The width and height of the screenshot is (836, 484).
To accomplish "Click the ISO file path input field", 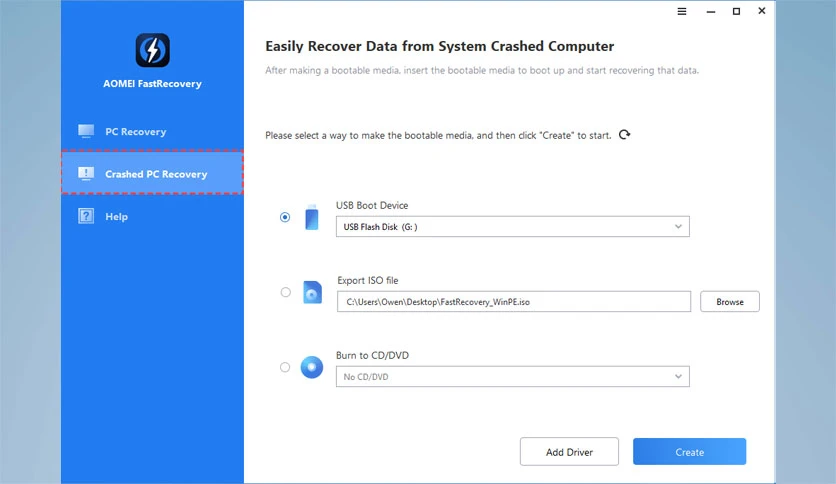I will click(513, 302).
